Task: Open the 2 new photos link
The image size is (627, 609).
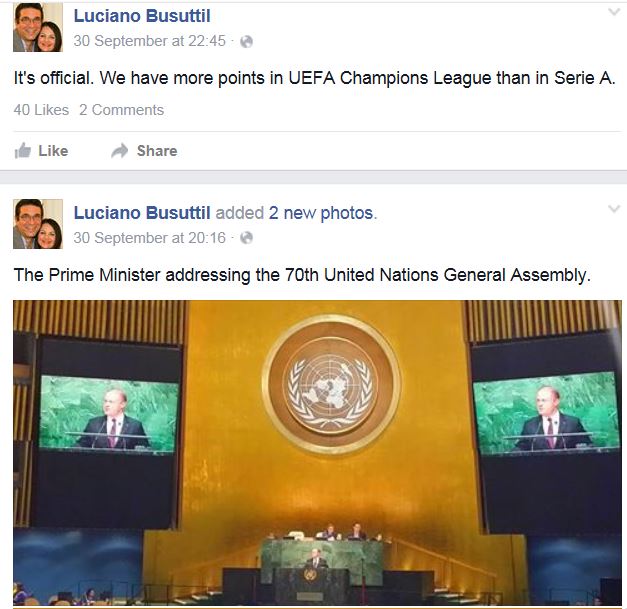Action: point(323,213)
